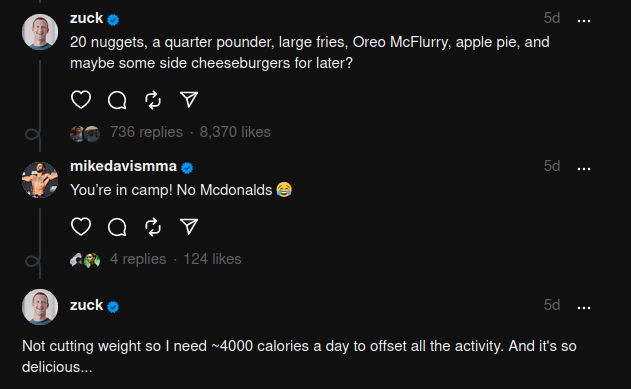
Task: Like mikedavismma's camp comment
Action: point(81,226)
